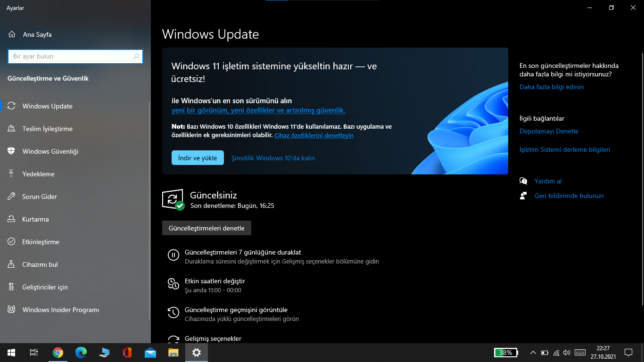This screenshot has width=644, height=362.
Task: Open the Kurtarma recovery page
Action: (x=75, y=219)
